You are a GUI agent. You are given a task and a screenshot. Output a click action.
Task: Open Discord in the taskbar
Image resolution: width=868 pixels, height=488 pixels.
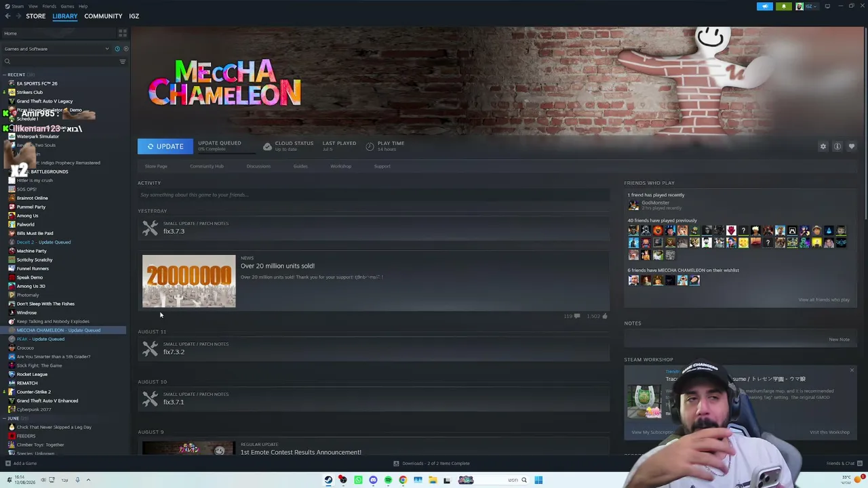click(373, 480)
